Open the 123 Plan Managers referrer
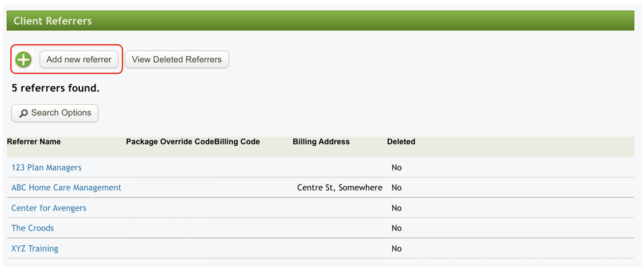This screenshot has width=644, height=272. [x=46, y=168]
